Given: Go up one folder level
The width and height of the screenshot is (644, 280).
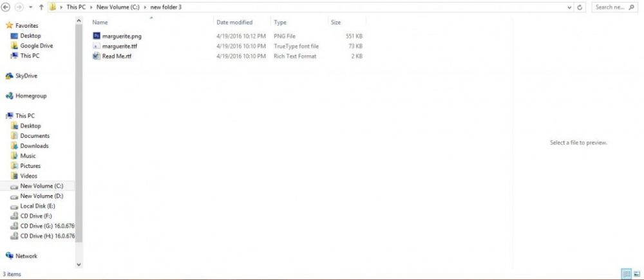Looking at the screenshot, I should pyautogui.click(x=41, y=7).
